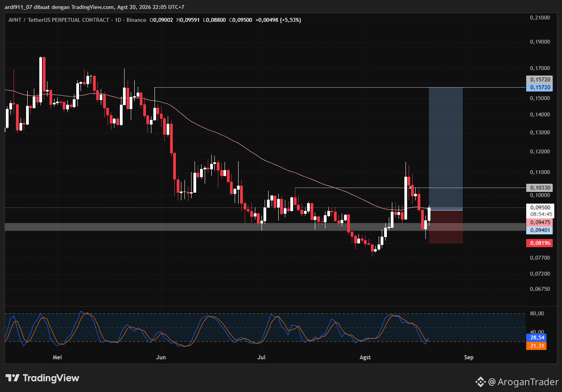
Task: Click the Mei label on the time axis
Action: (57, 357)
